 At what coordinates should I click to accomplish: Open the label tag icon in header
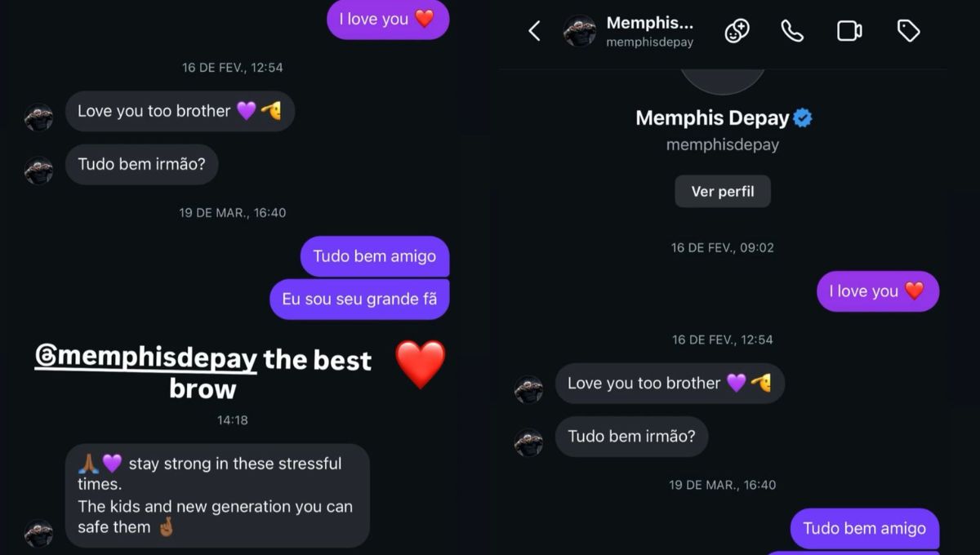click(x=908, y=31)
